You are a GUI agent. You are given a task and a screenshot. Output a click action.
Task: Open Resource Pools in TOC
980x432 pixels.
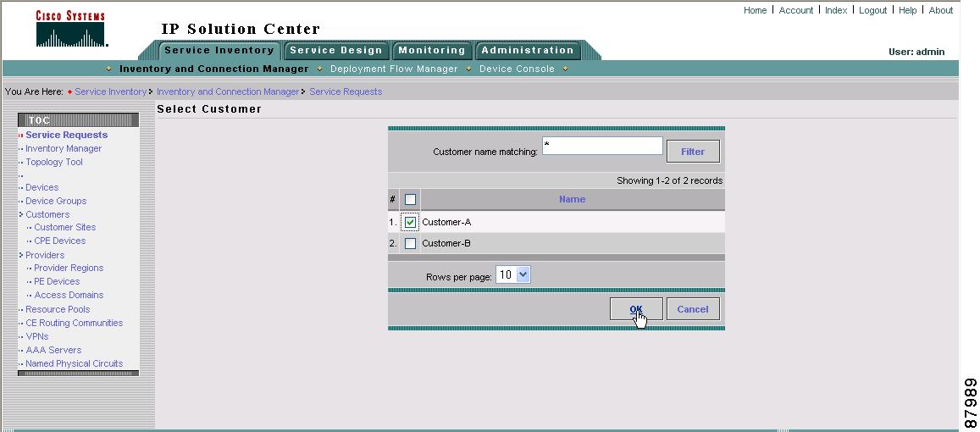pyautogui.click(x=58, y=309)
